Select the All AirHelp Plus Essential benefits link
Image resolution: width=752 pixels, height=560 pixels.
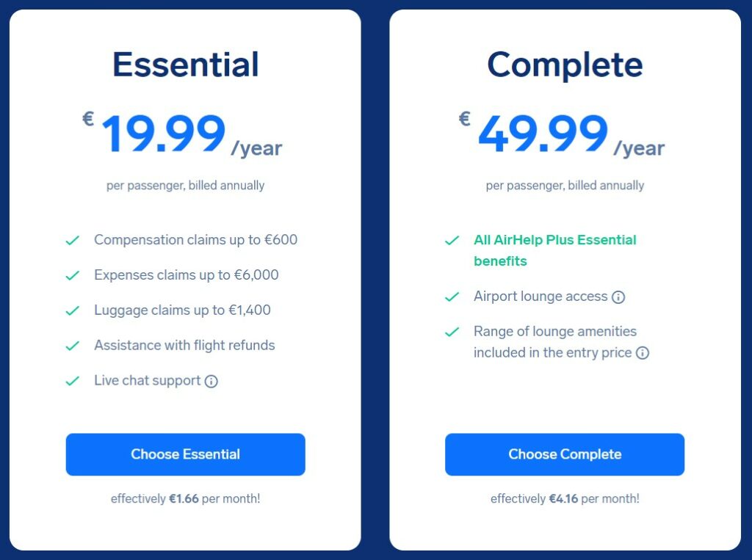555,250
